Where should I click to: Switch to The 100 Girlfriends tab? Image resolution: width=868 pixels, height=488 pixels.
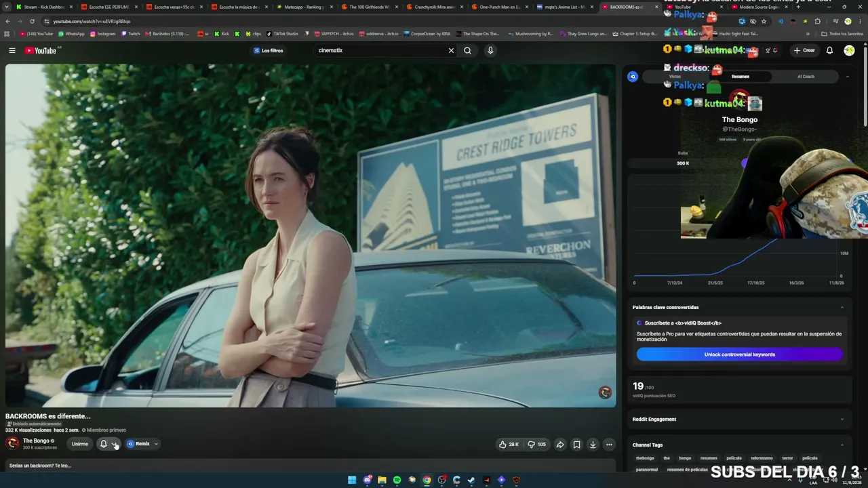[x=369, y=7]
